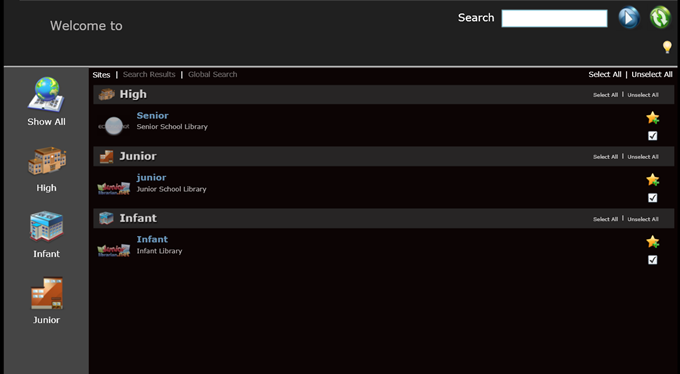Click Unselect All at top right

(x=652, y=75)
